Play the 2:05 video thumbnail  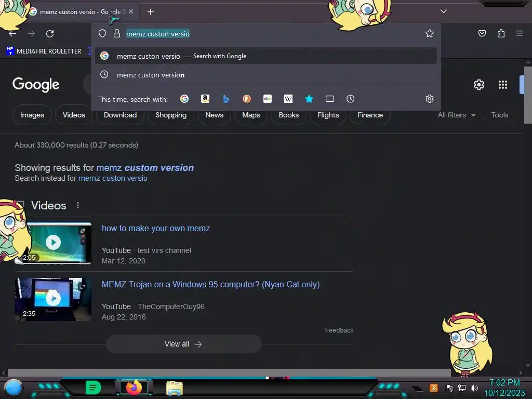(53, 243)
